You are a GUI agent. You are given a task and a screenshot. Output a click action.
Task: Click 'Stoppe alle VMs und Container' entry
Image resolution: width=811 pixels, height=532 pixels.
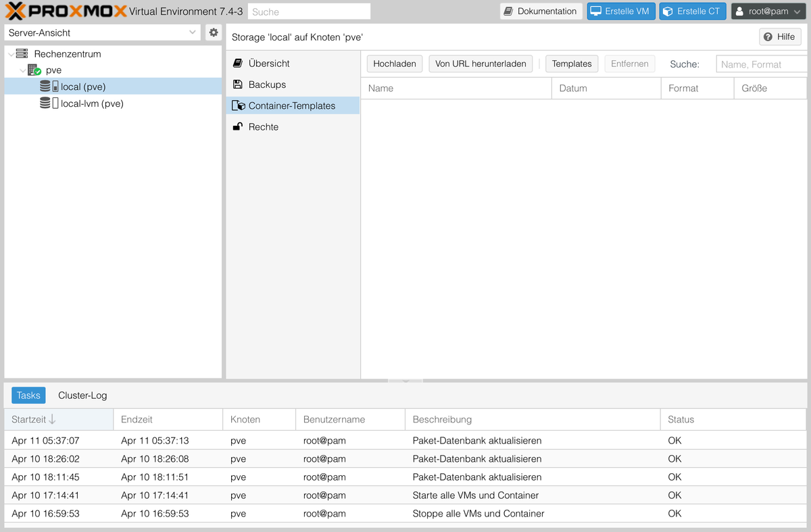[x=478, y=513]
